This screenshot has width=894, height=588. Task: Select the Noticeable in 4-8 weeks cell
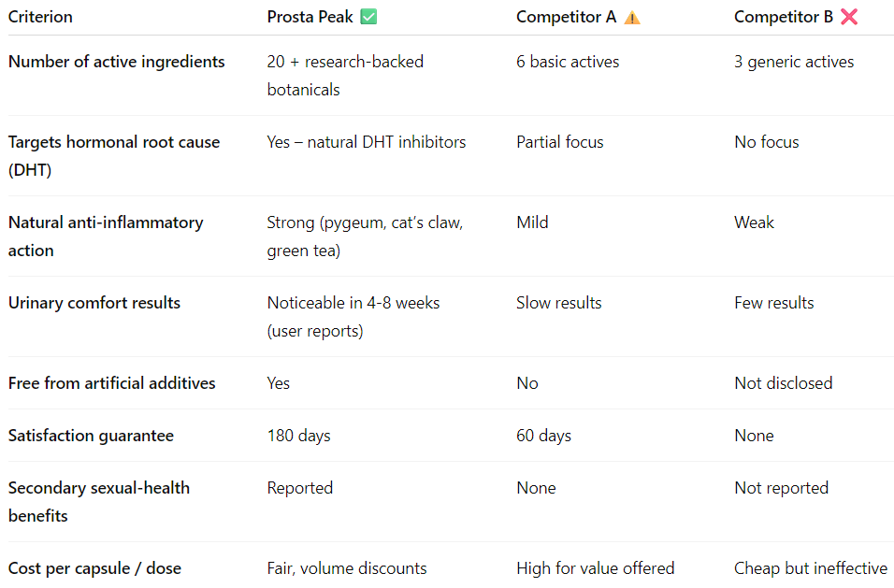coord(353,317)
